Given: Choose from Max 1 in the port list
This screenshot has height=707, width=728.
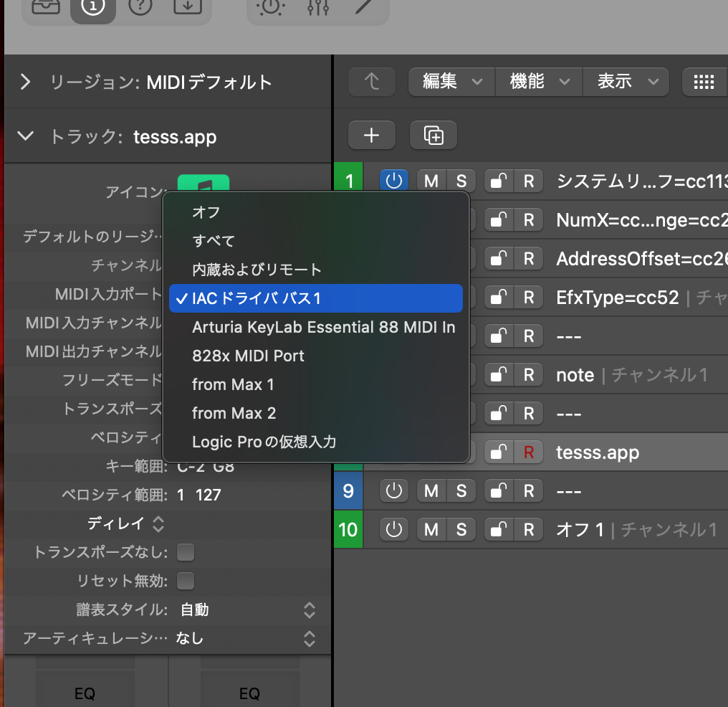Looking at the screenshot, I should point(233,384).
